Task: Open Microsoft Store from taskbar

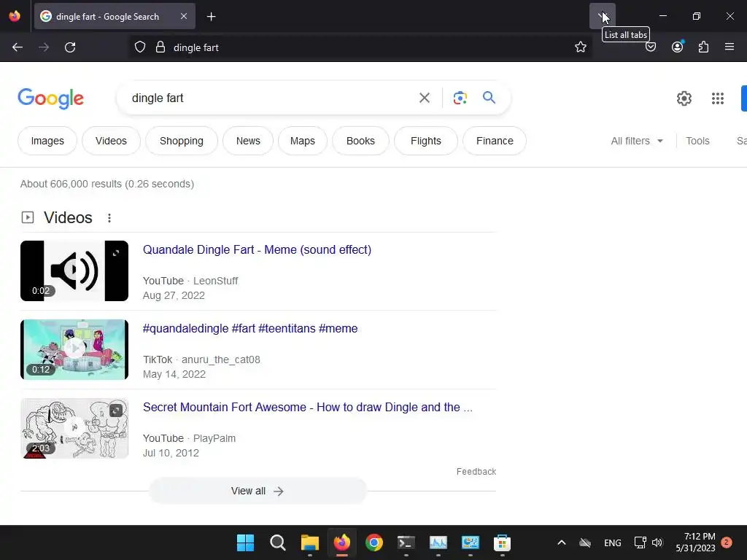Action: [x=502, y=542]
